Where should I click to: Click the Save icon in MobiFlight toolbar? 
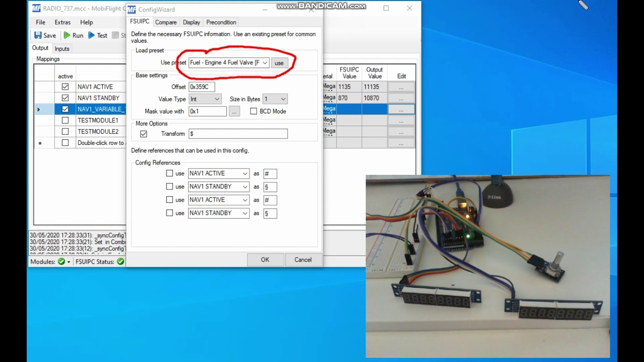point(38,35)
